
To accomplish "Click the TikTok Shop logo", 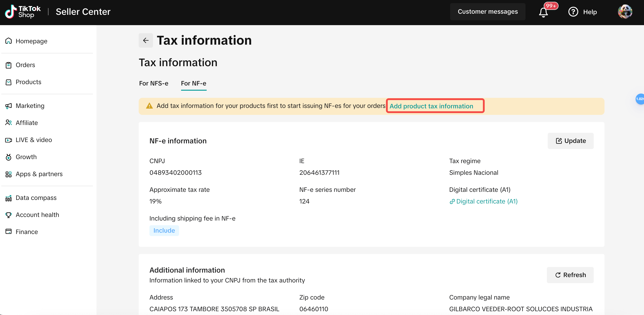I will [23, 12].
